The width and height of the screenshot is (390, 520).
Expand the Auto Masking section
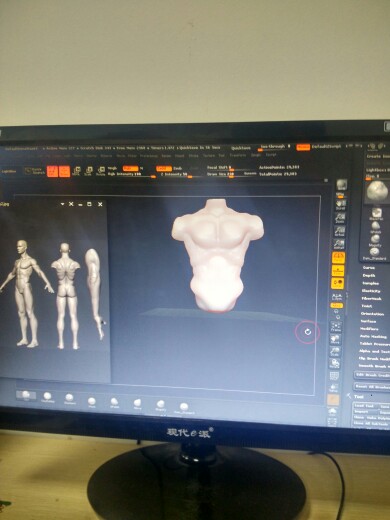pos(373,336)
